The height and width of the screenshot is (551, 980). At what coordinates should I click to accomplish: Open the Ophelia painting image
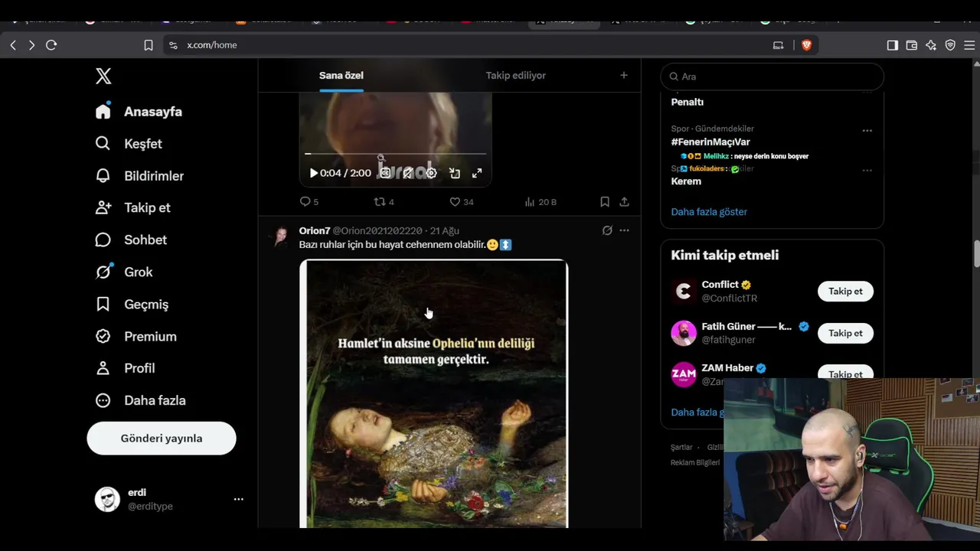433,393
